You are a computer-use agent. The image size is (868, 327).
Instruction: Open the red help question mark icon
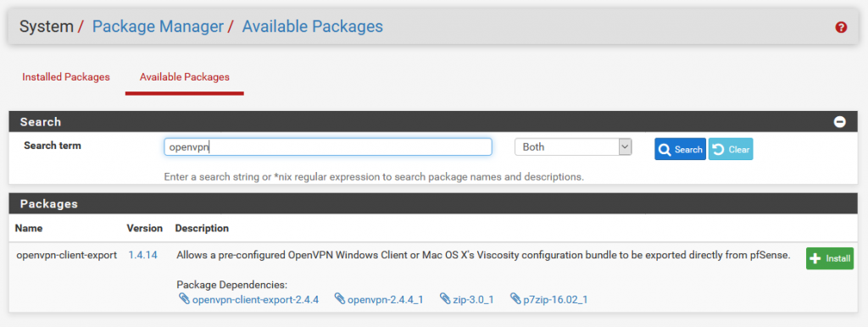[841, 27]
